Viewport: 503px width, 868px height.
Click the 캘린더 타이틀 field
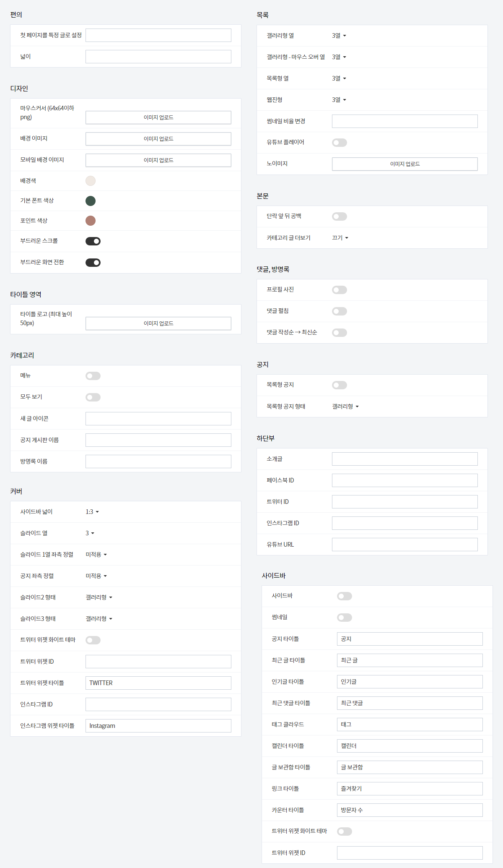[x=410, y=746]
